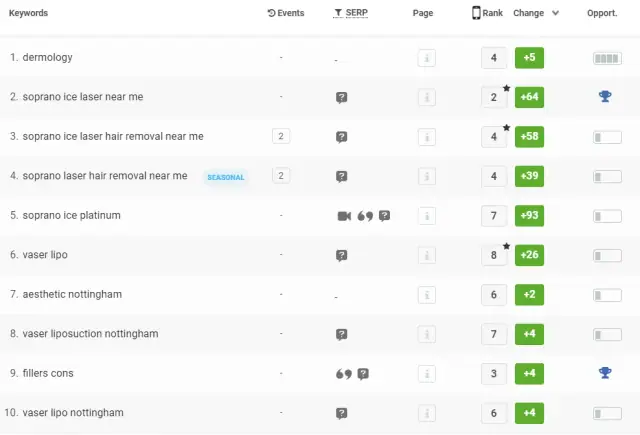640x435 pixels.
Task: Click SERP question icon for vaser lipo row
Action: (x=342, y=255)
